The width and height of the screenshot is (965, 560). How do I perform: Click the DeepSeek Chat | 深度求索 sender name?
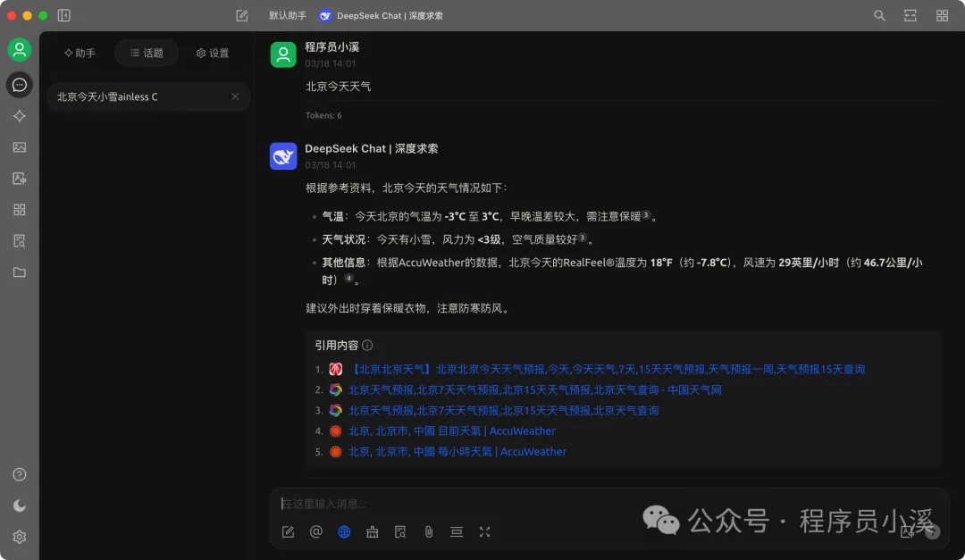click(x=372, y=148)
